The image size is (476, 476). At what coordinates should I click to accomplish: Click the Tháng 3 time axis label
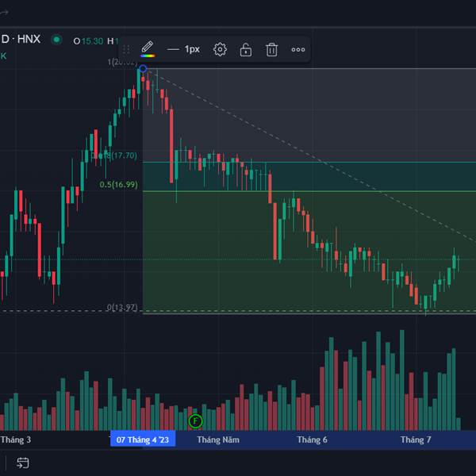tap(16, 440)
